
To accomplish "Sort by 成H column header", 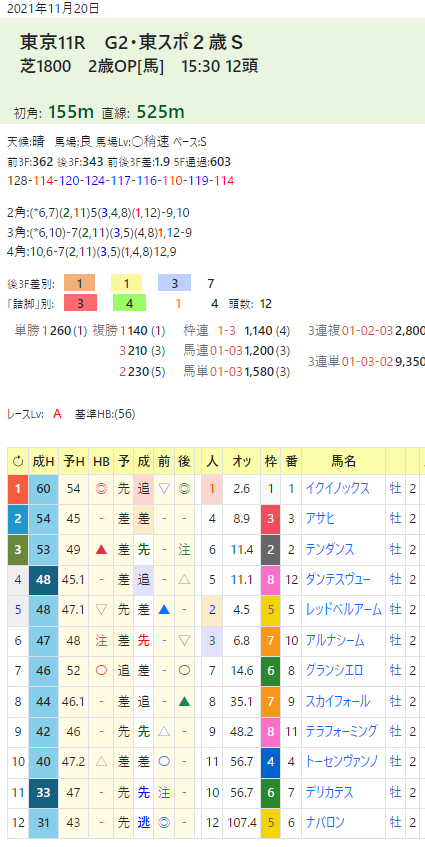I will pyautogui.click(x=43, y=461).
